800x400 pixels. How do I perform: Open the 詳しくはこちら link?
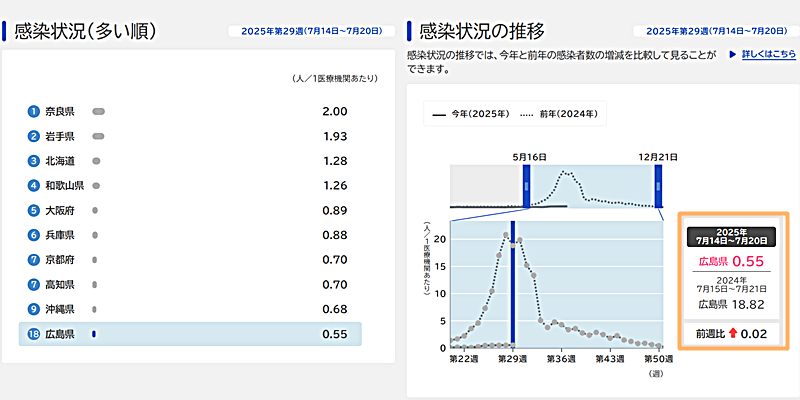tap(768, 54)
